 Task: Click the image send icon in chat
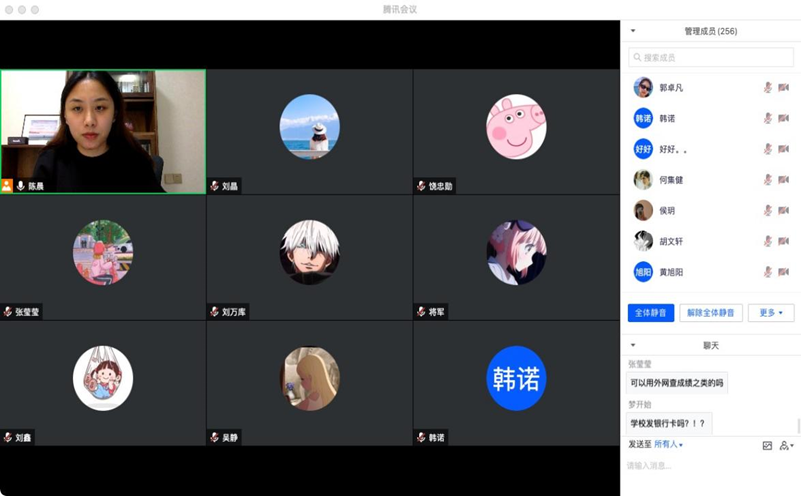pyautogui.click(x=767, y=445)
